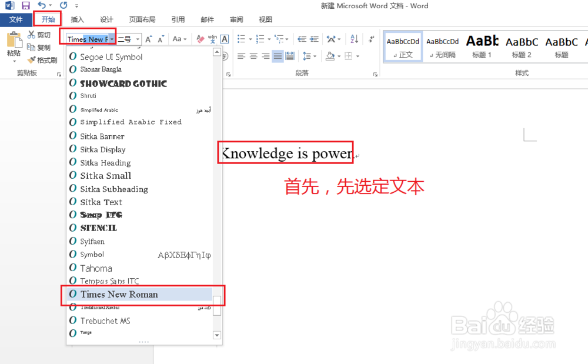
Task: Switch to the Insert (插入) tab
Action: coord(77,19)
